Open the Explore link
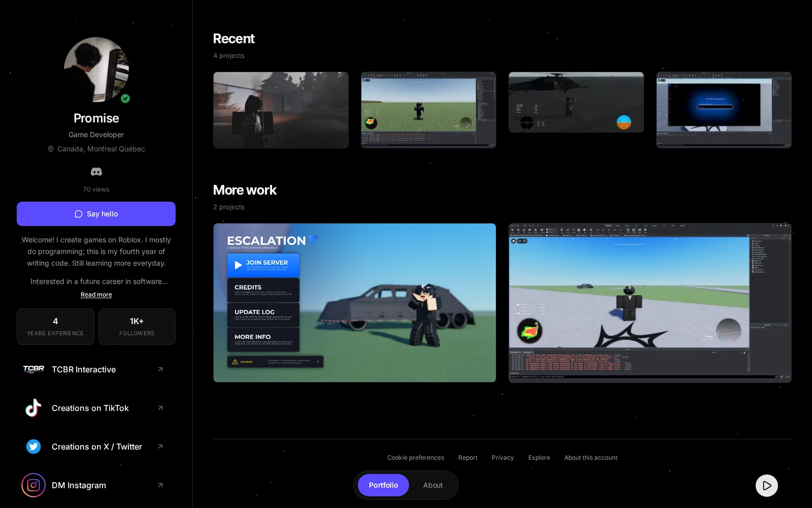The width and height of the screenshot is (812, 508). pos(539,458)
